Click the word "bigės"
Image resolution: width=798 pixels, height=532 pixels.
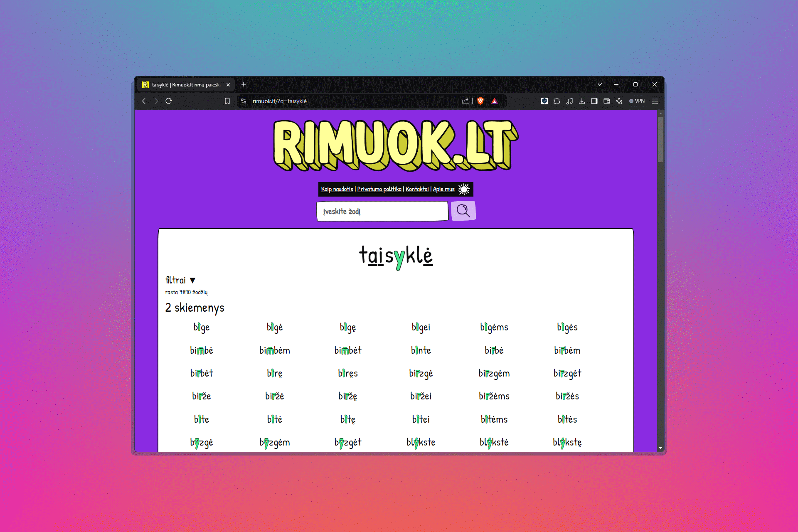(567, 328)
